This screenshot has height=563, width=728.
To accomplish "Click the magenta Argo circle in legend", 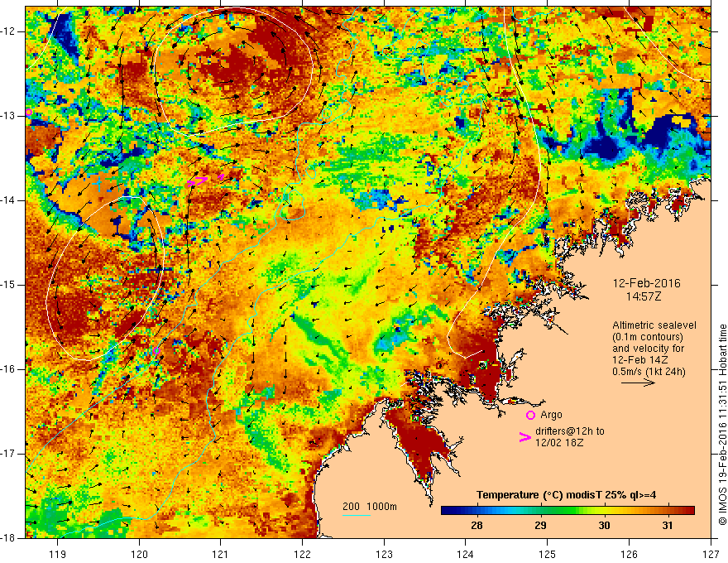I will 530,416.
